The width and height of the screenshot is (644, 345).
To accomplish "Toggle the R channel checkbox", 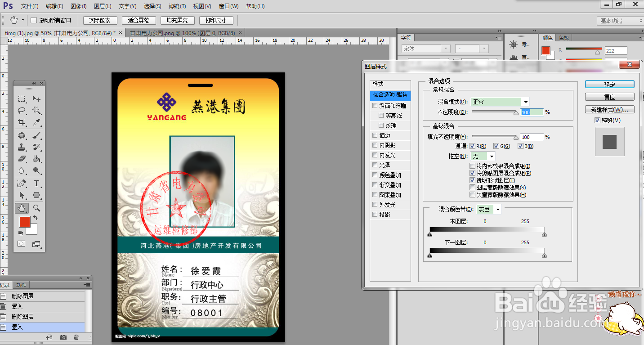I will coord(473,146).
